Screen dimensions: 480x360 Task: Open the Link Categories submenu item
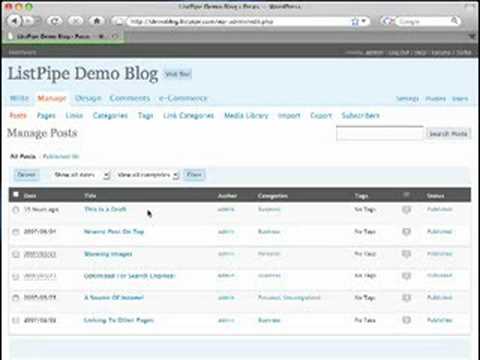(x=188, y=115)
